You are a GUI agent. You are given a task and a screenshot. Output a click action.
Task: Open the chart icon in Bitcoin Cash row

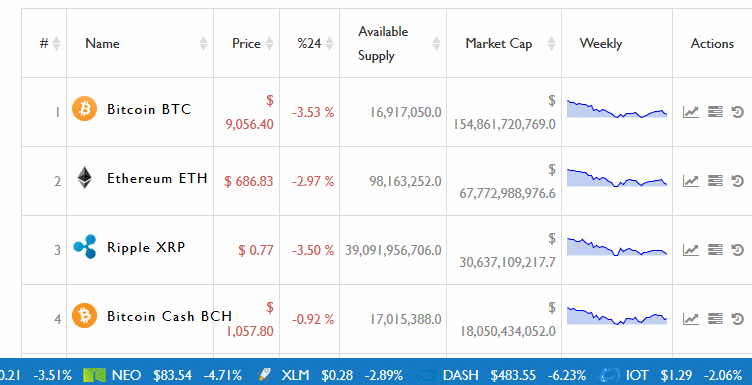pos(691,319)
